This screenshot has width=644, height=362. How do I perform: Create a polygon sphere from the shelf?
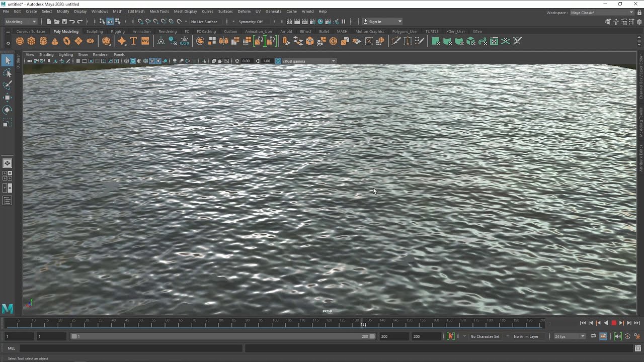coord(20,41)
